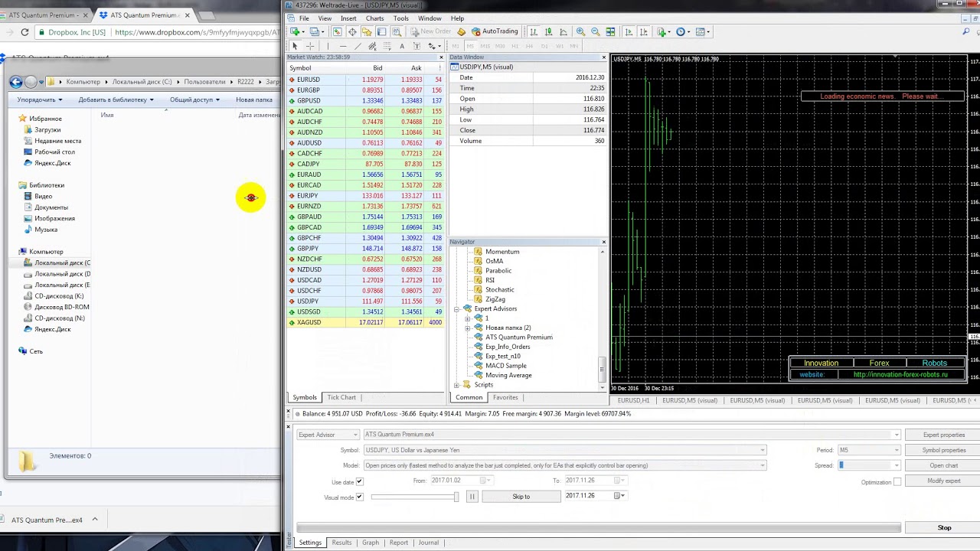The height and width of the screenshot is (551, 980).
Task: Click the Skip to button
Action: coord(521,497)
